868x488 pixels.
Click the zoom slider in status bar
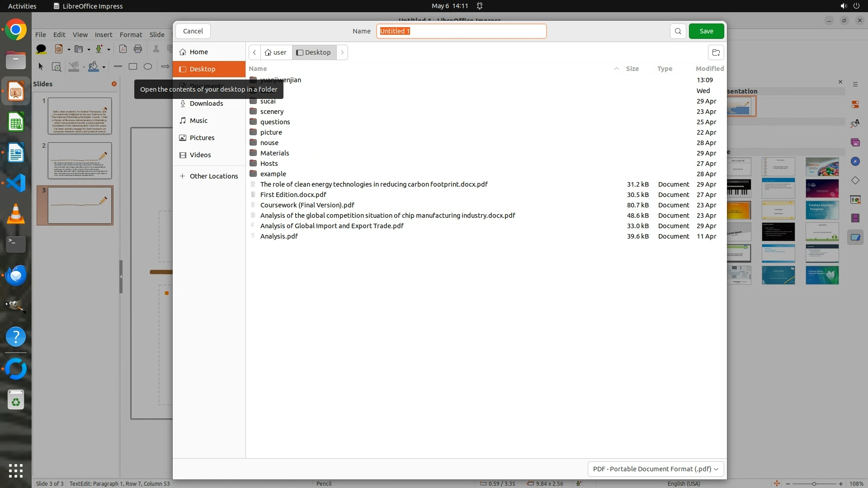pos(814,483)
